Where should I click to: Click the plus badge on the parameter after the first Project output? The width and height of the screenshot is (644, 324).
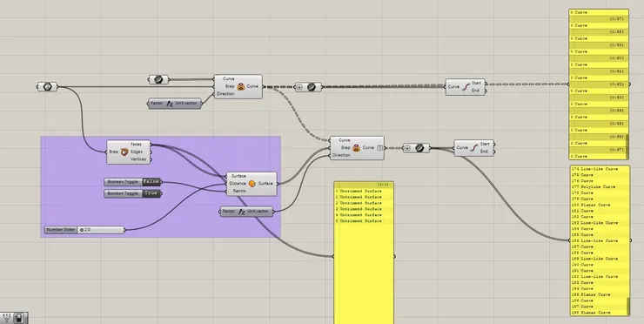click(x=299, y=87)
